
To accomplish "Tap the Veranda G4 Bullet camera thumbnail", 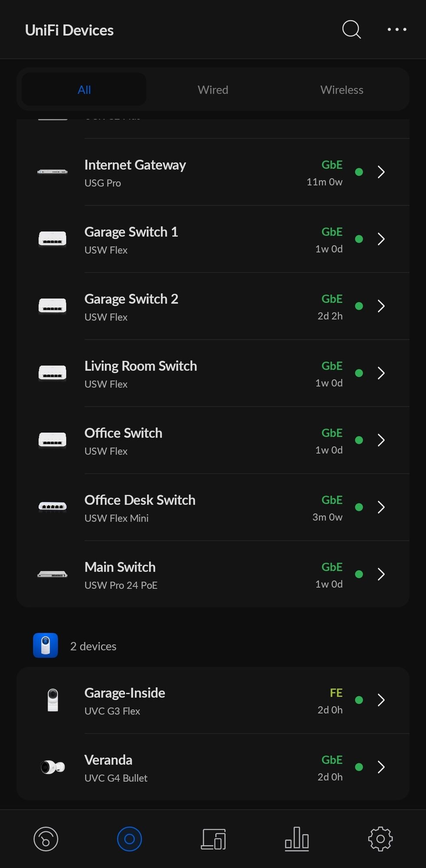I will click(x=53, y=767).
